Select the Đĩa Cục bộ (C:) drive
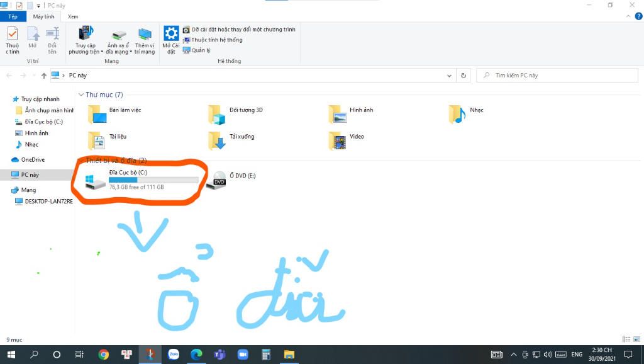Image resolution: width=644 pixels, height=364 pixels. point(142,180)
